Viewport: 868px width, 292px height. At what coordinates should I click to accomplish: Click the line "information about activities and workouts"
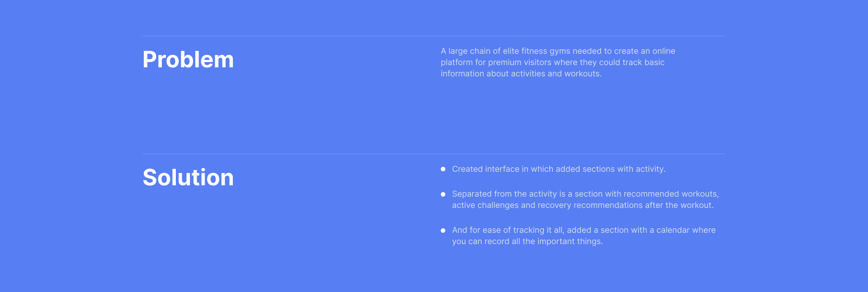(521, 74)
